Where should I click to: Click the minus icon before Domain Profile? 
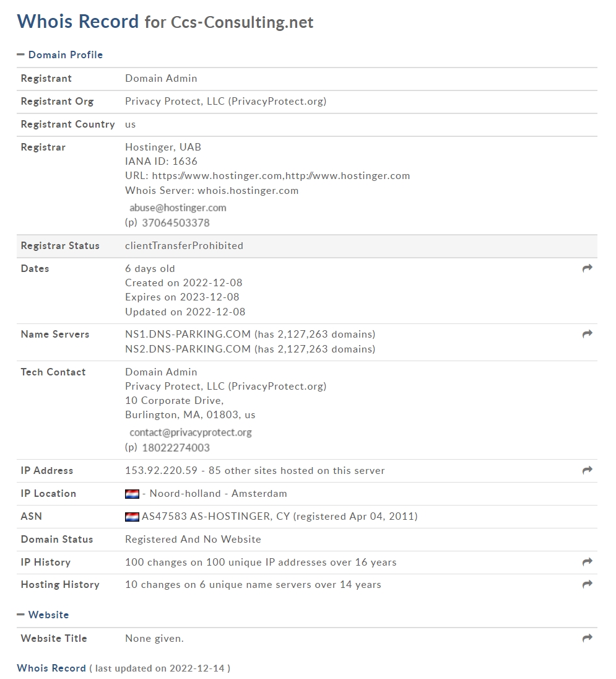[20, 55]
